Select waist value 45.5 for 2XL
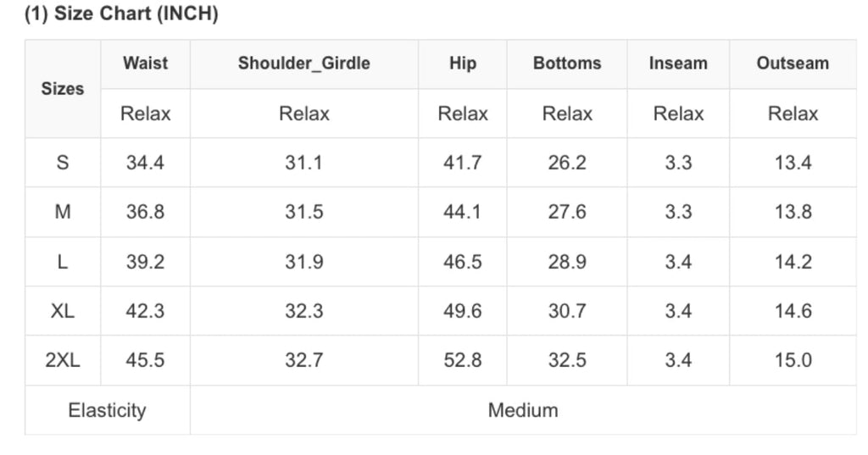The width and height of the screenshot is (868, 455). pos(145,360)
